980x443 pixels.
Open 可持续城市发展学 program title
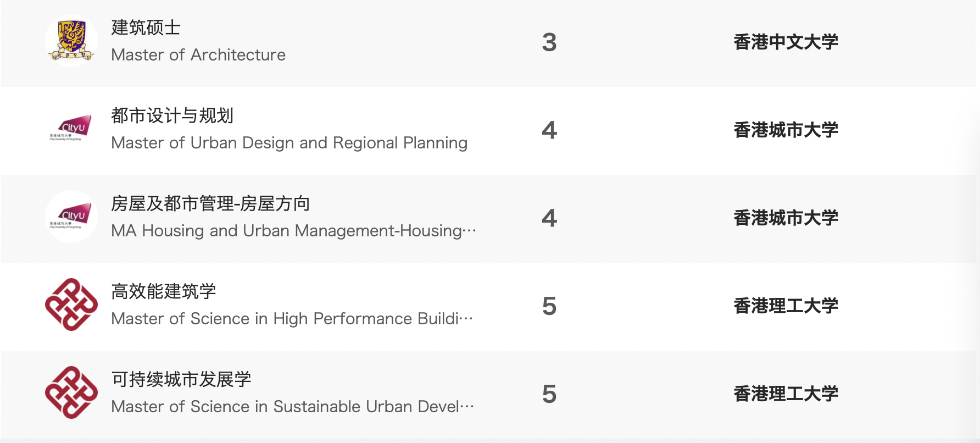click(x=181, y=379)
